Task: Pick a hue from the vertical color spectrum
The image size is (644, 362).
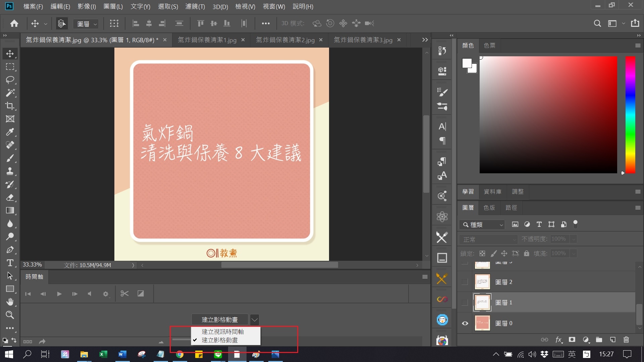Action: point(630,114)
